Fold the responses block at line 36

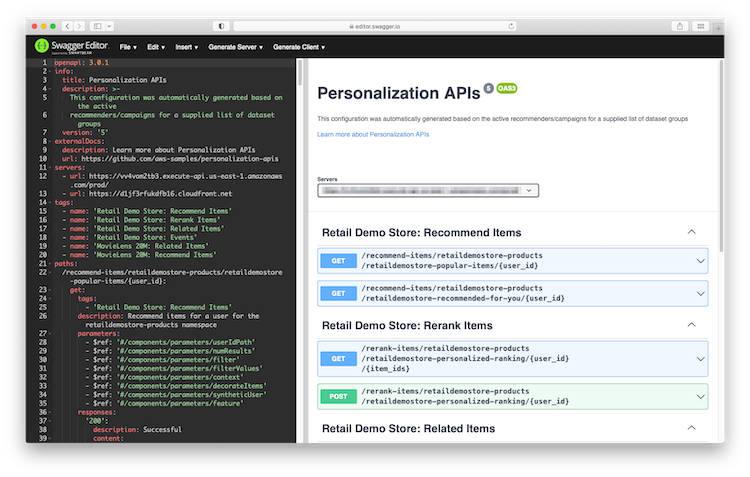coord(50,412)
